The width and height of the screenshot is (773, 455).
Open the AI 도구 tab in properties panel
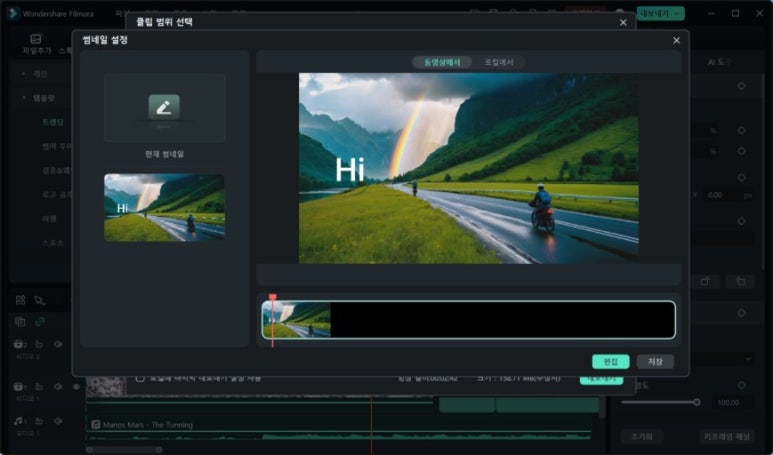tap(719, 62)
